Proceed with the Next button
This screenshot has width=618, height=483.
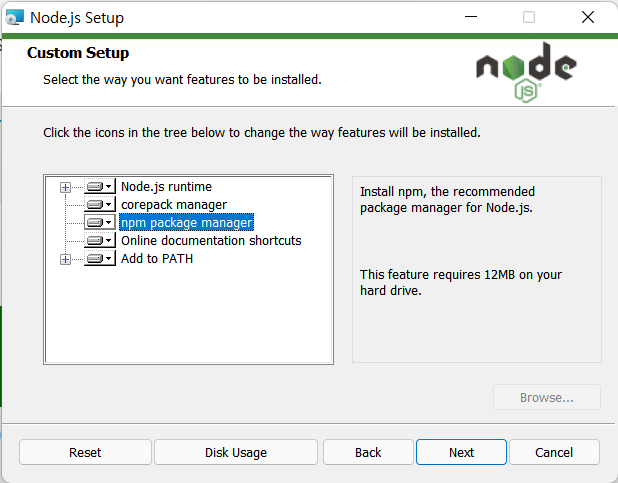pos(461,452)
